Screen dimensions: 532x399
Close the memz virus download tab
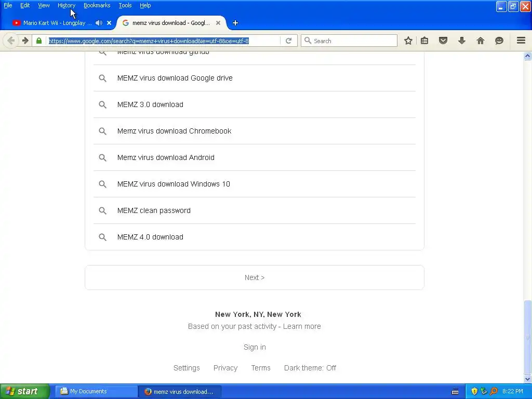[218, 23]
